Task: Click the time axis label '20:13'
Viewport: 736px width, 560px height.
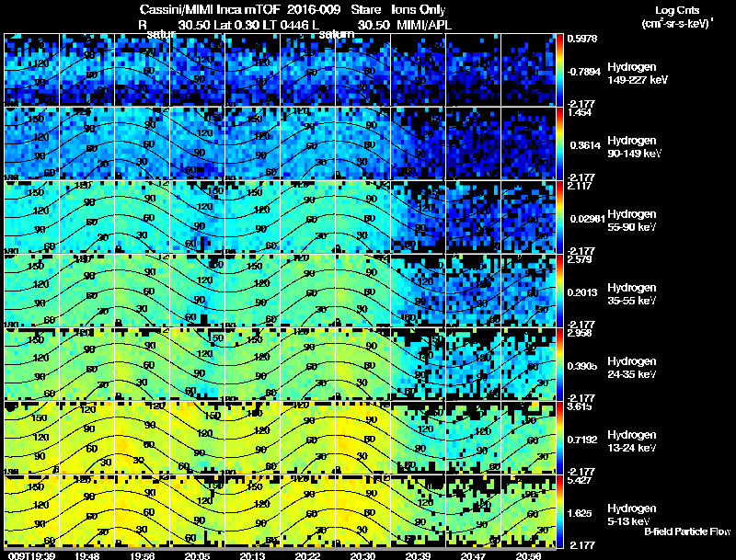Action: [252, 555]
